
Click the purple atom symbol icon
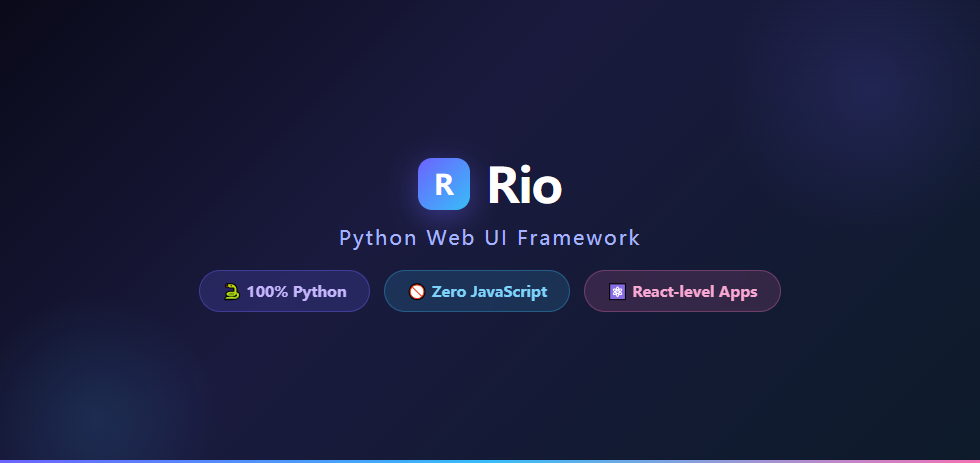[x=618, y=292]
